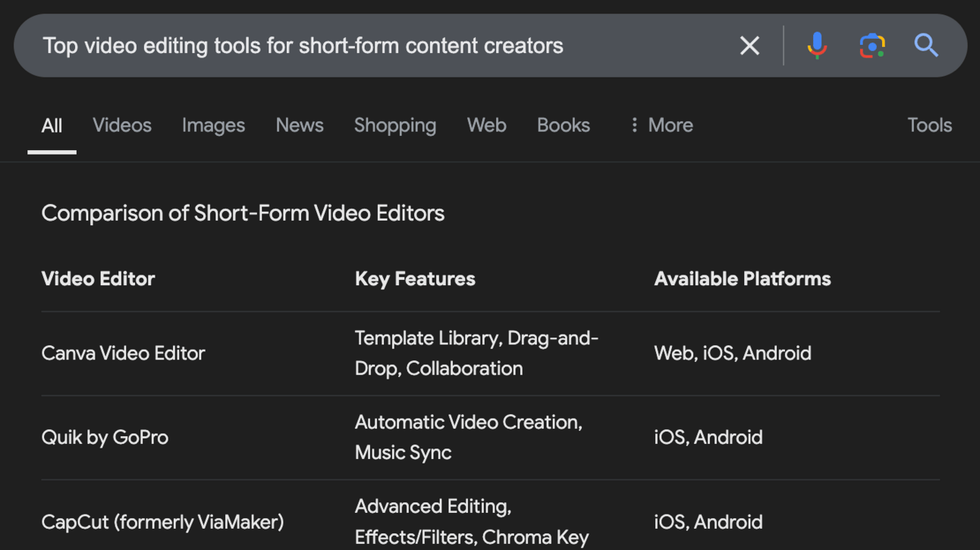Open the Web results tab
This screenshot has height=550, width=980.
pyautogui.click(x=486, y=125)
